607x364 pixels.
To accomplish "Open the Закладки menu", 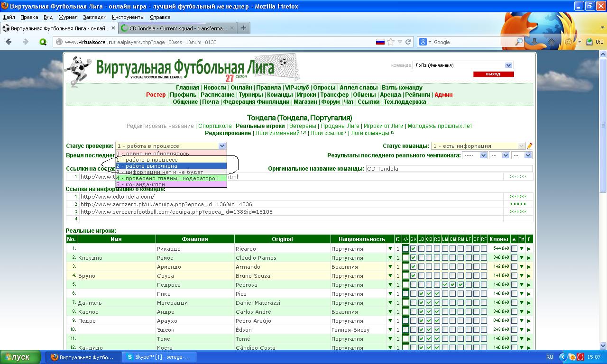I will coord(95,17).
